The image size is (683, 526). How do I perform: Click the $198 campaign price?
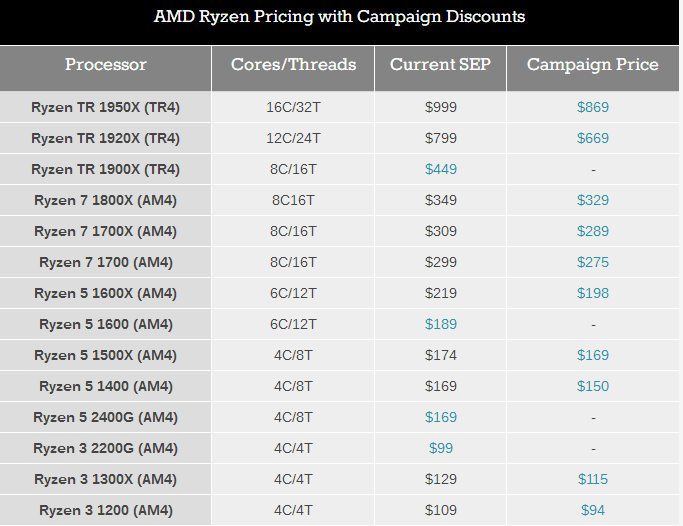tap(593, 293)
